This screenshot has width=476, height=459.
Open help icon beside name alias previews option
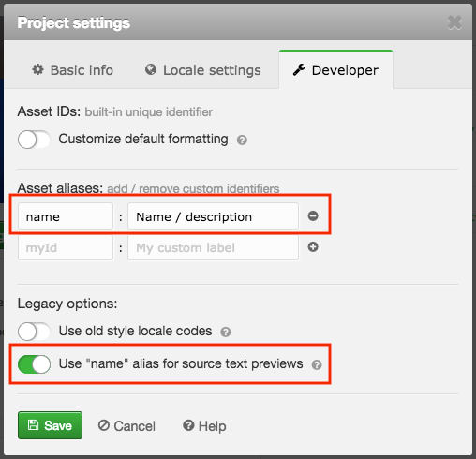317,364
